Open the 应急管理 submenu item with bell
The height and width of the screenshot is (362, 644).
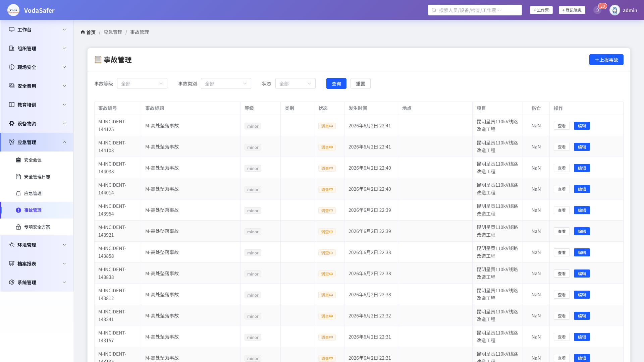tap(37, 194)
